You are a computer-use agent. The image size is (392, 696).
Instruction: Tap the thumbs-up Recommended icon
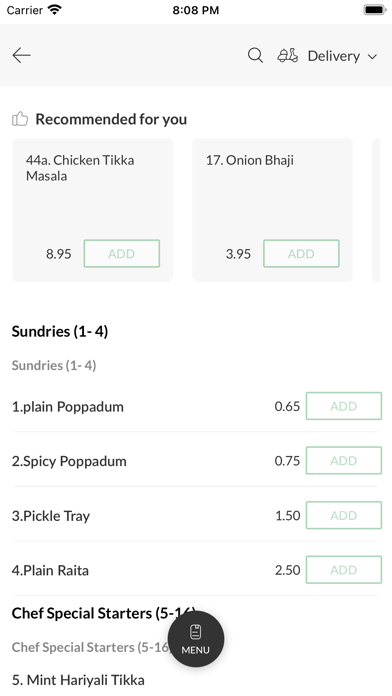[x=20, y=119]
